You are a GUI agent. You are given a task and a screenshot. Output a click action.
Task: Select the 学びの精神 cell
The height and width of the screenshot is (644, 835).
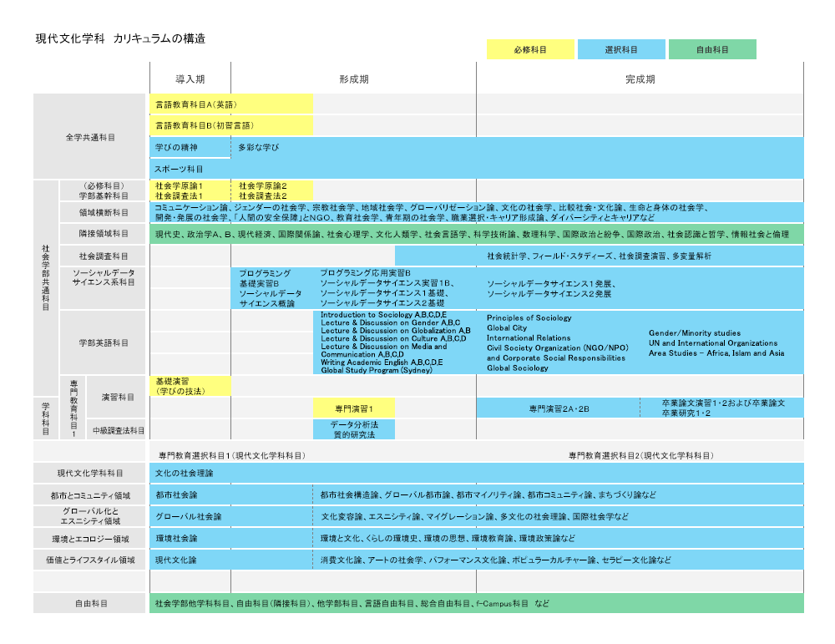tap(190, 148)
